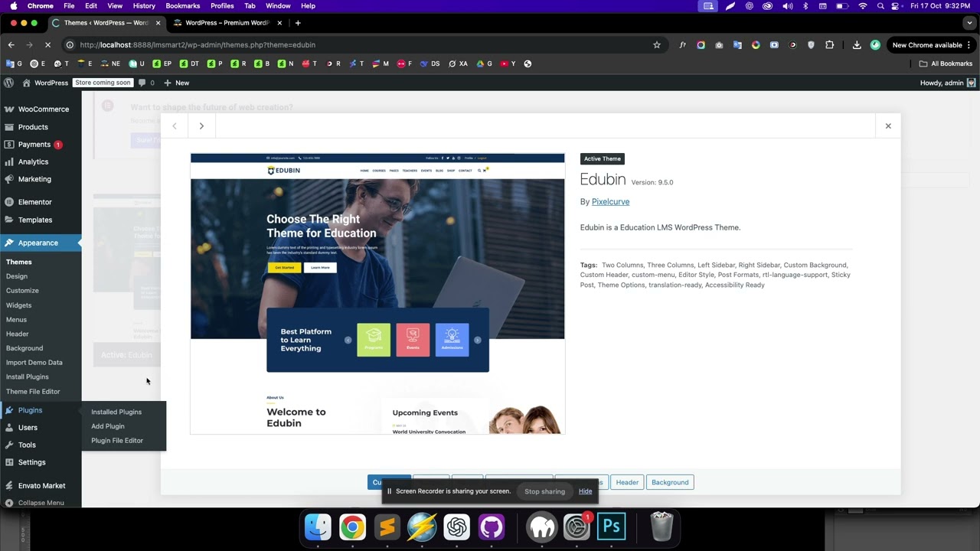Open the All Bookmarks folder
Image resolution: width=980 pixels, height=551 pixels.
click(x=946, y=64)
